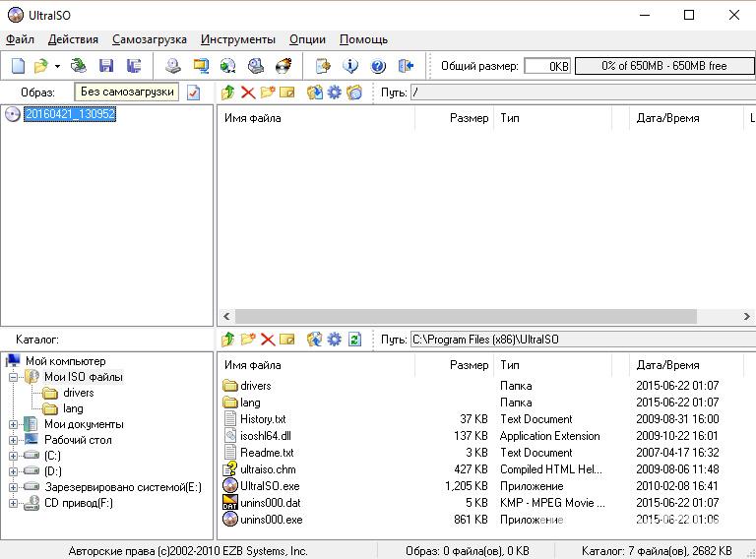Expand the CD привод(F:) node
The image size is (756, 559).
click(13, 504)
